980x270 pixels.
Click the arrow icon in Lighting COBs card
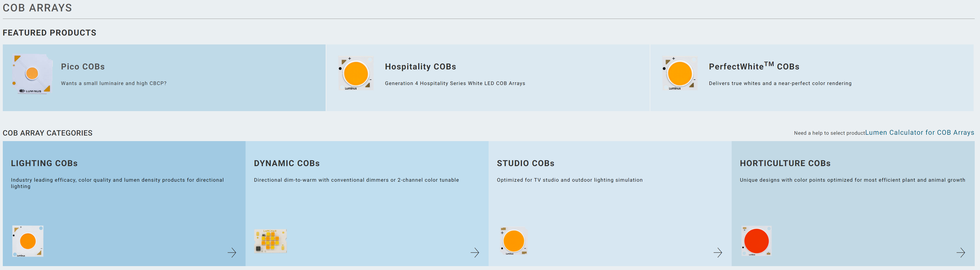[232, 252]
